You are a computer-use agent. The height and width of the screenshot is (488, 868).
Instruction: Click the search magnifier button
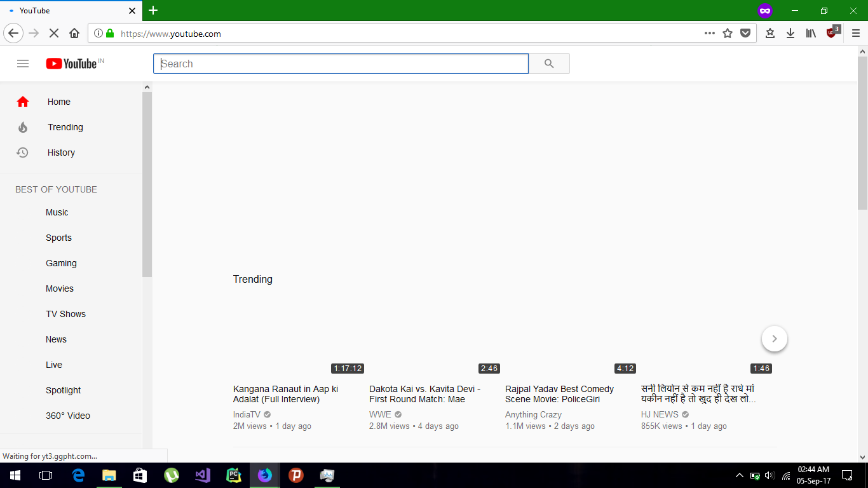tap(549, 64)
